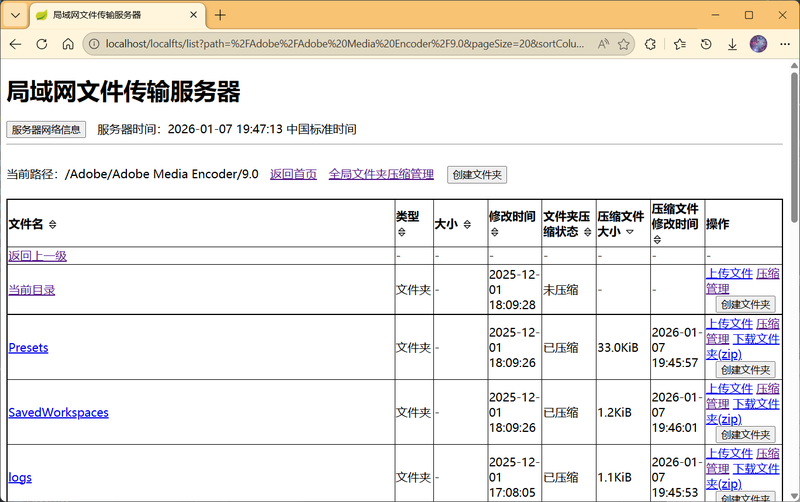The height and width of the screenshot is (502, 800).
Task: Click top 创建文件夹 button beside path
Action: [477, 175]
